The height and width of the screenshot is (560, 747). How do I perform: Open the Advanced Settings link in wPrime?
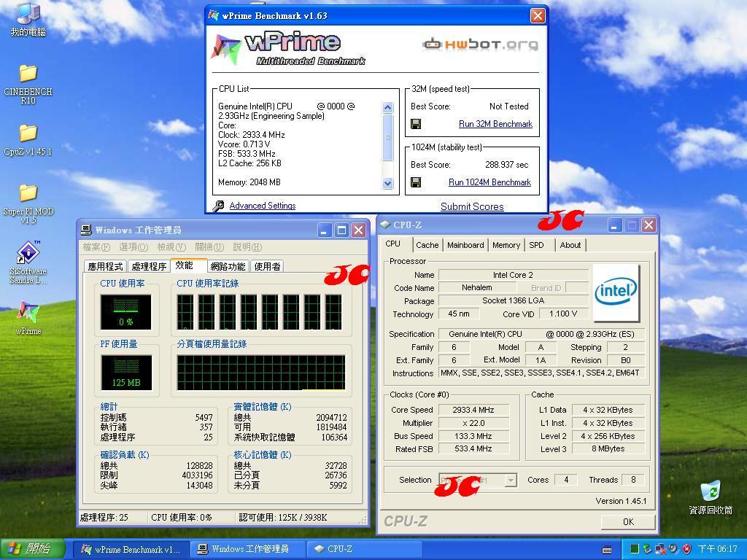263,205
